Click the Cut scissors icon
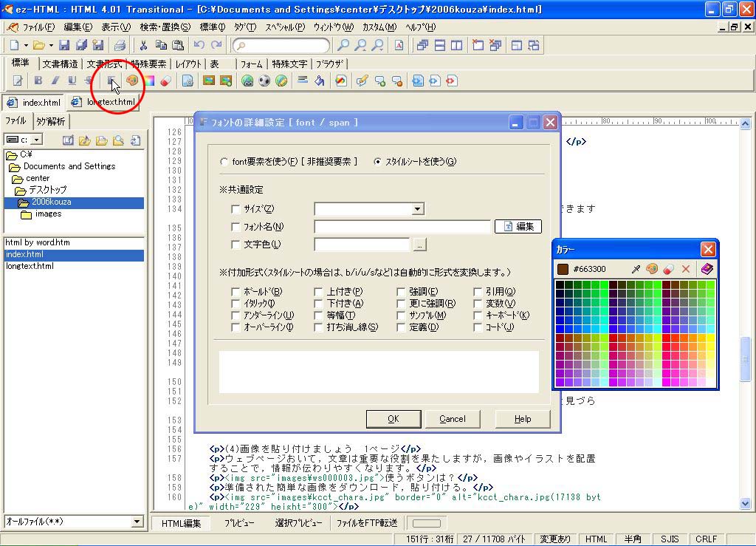 tap(143, 45)
